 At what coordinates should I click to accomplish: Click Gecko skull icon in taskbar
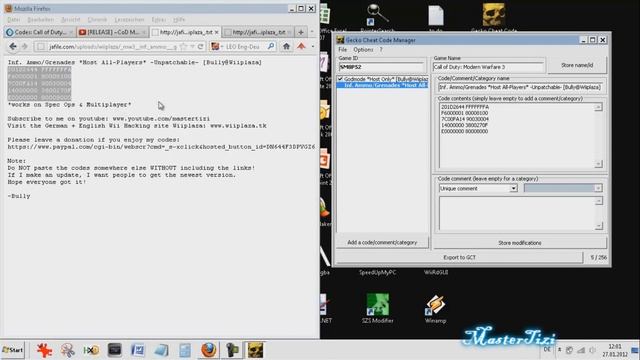click(256, 350)
